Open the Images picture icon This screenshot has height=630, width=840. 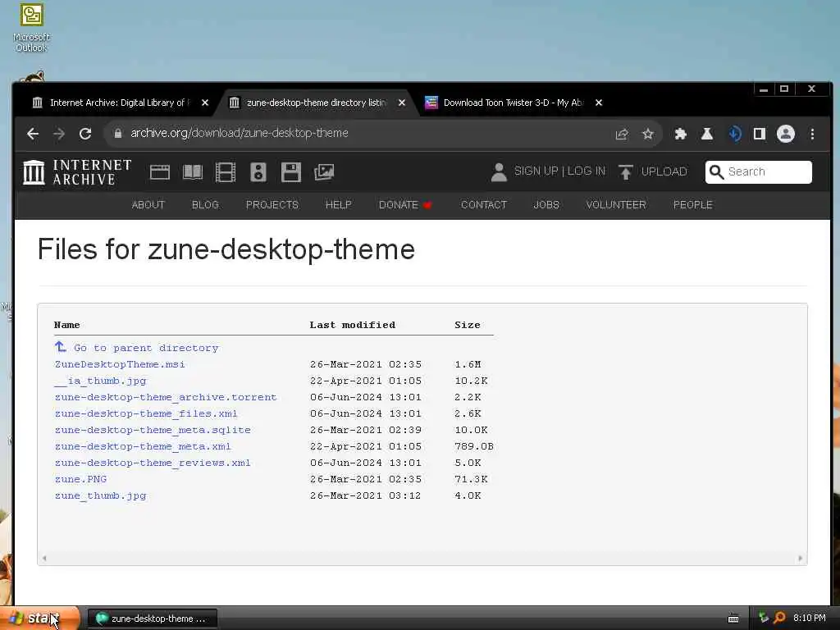click(x=324, y=172)
